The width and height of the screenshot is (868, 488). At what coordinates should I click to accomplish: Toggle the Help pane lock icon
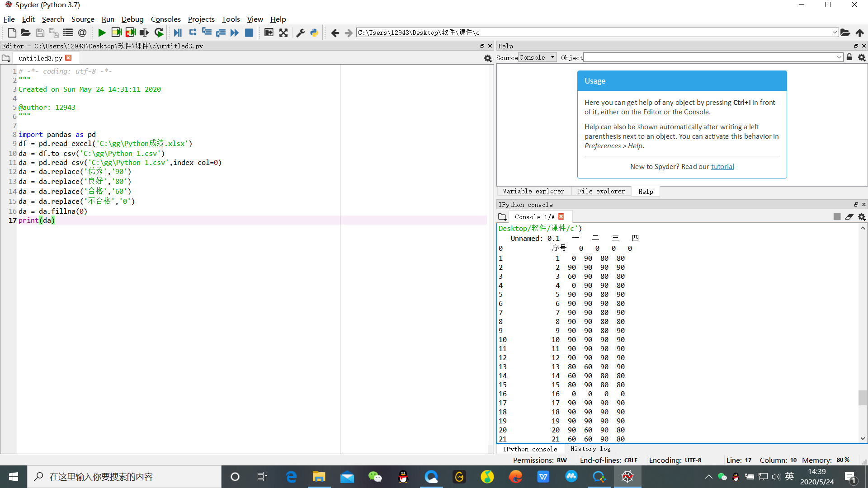849,57
